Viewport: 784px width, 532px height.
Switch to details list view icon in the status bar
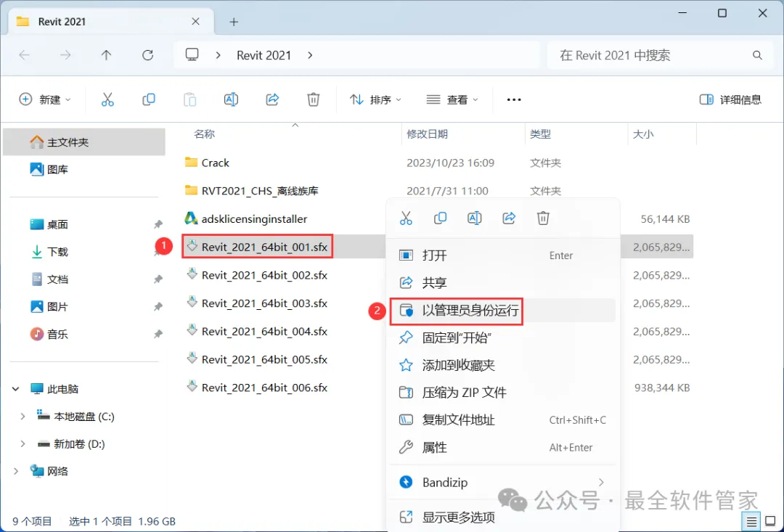tap(751, 522)
